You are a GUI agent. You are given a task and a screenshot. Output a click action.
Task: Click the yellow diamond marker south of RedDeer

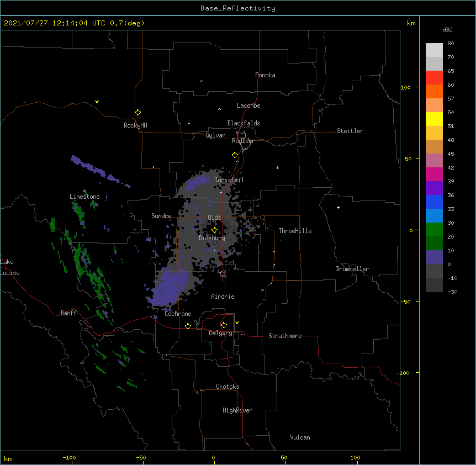[x=235, y=155]
